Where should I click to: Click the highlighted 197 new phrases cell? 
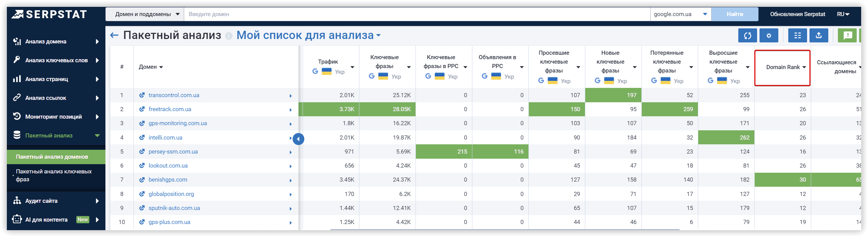(x=613, y=95)
